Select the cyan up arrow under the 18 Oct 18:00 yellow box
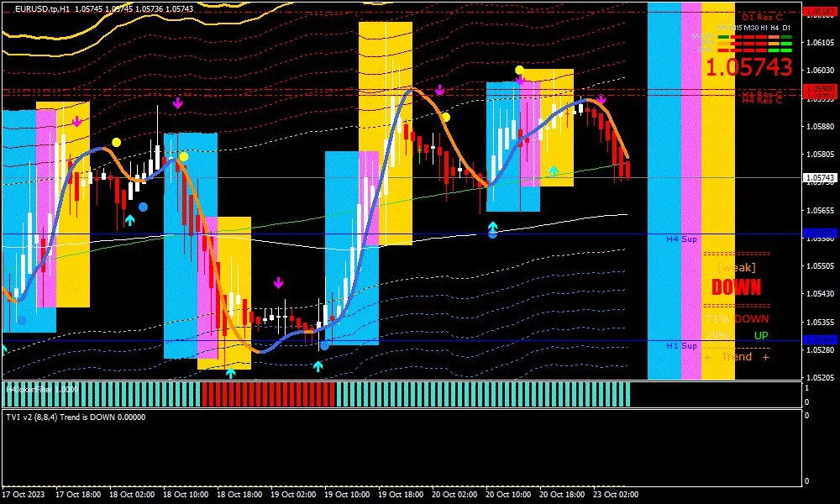 pyautogui.click(x=231, y=372)
